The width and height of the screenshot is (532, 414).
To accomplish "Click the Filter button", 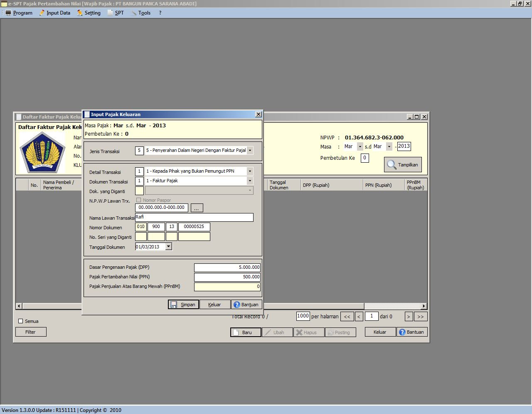I will click(x=31, y=332).
